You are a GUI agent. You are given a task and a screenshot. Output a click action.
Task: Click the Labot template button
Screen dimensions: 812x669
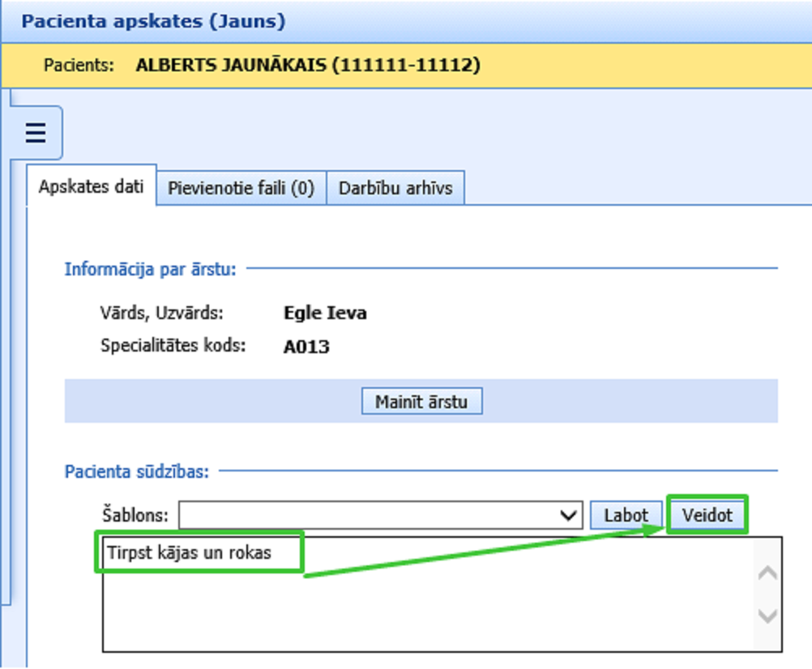(x=626, y=515)
